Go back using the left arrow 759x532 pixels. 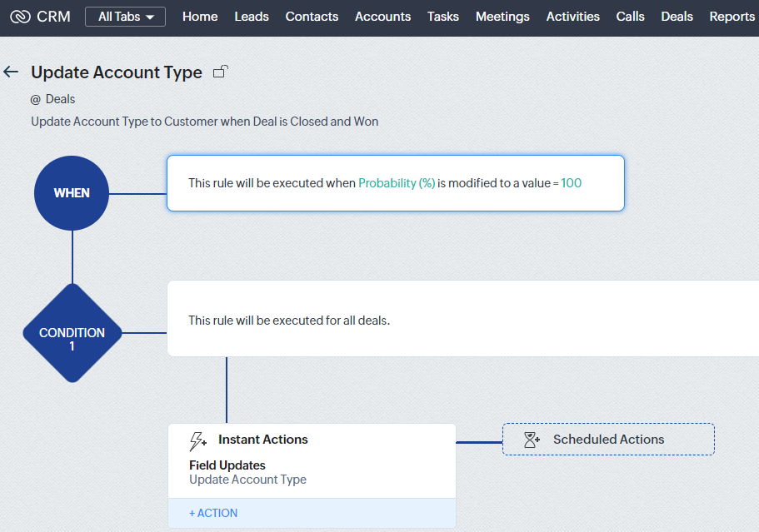[x=11, y=72]
